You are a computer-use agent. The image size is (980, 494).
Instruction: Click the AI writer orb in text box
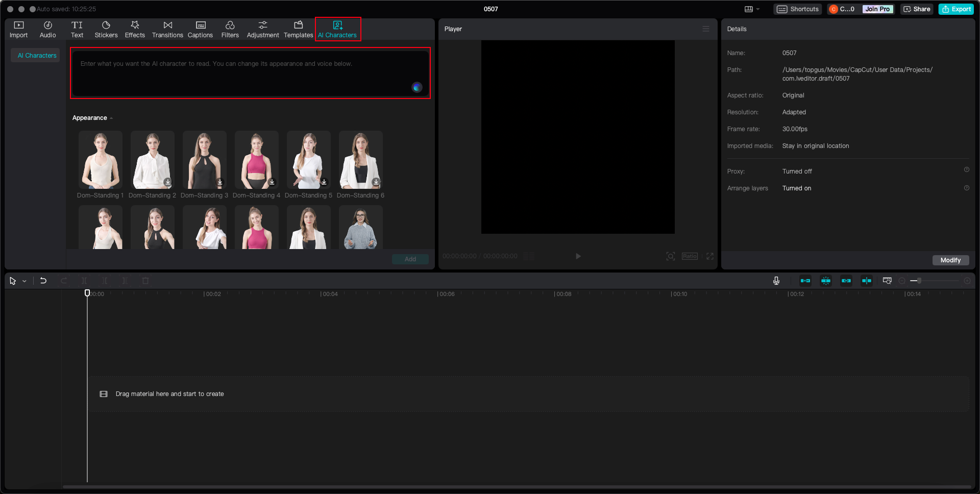(417, 87)
